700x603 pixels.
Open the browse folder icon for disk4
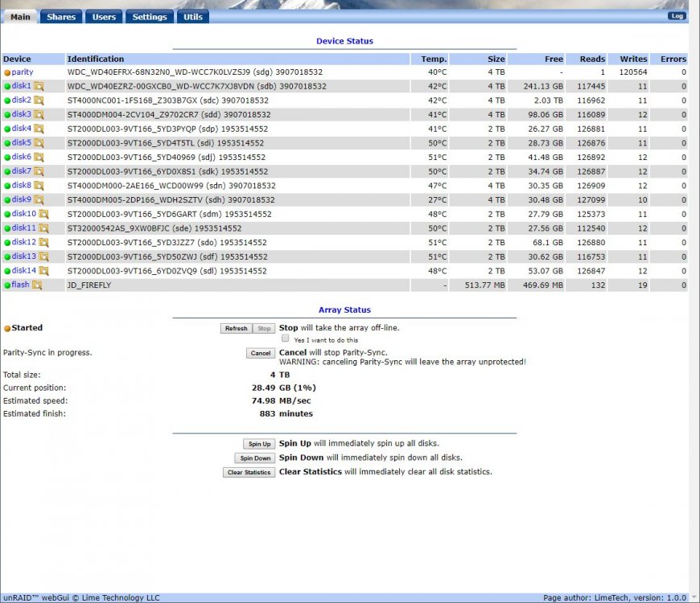click(39, 129)
